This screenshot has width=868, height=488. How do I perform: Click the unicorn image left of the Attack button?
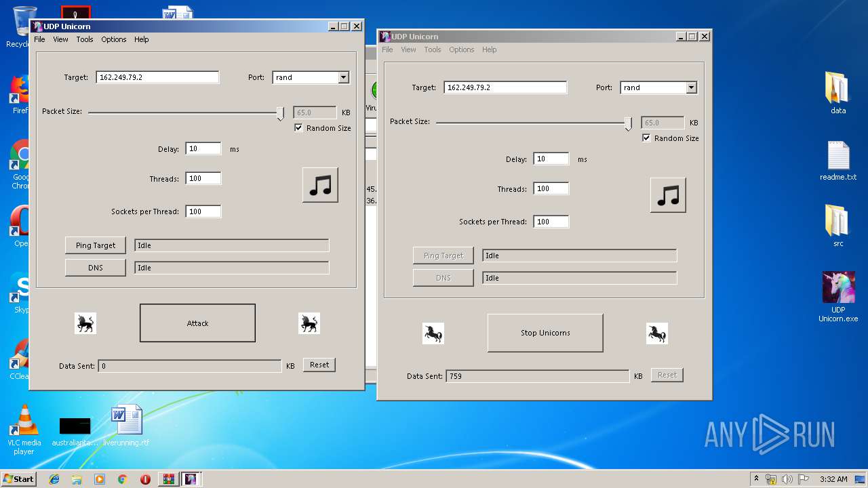click(85, 323)
